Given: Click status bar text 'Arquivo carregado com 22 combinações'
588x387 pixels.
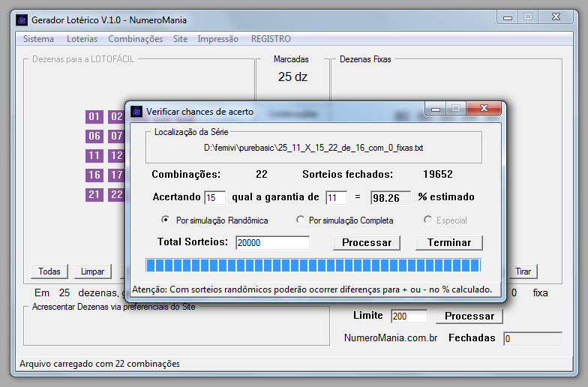Looking at the screenshot, I should 99,364.
